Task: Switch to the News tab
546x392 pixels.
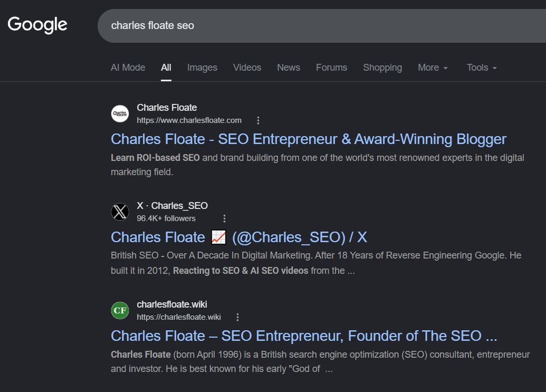Action: tap(289, 68)
